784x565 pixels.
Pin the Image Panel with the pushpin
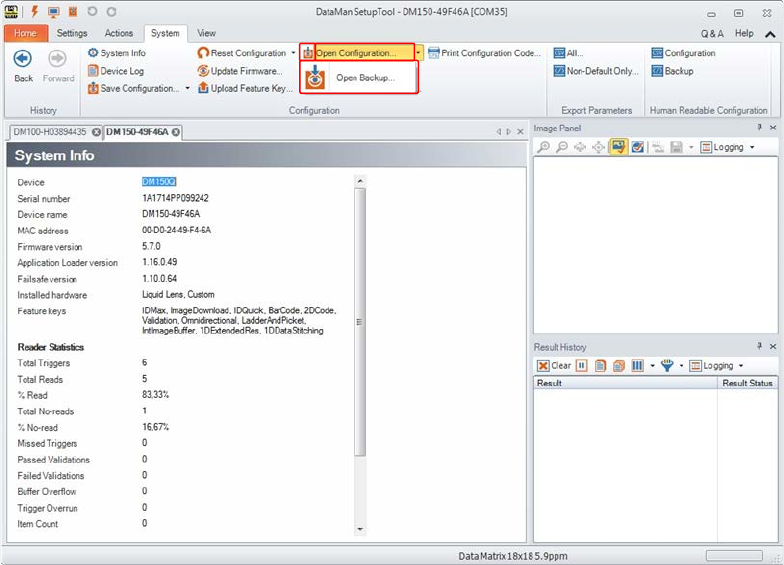click(759, 129)
